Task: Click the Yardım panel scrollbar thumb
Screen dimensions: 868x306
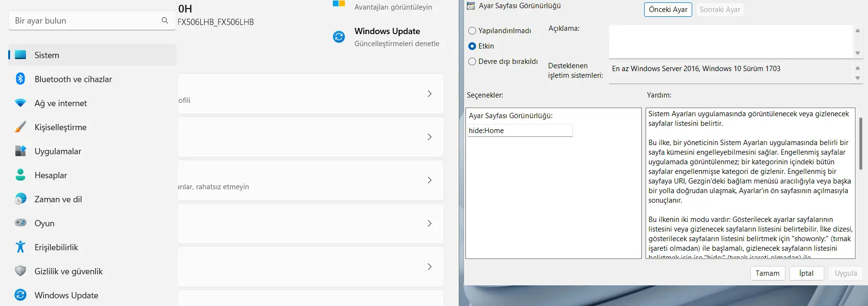Action: click(861, 144)
